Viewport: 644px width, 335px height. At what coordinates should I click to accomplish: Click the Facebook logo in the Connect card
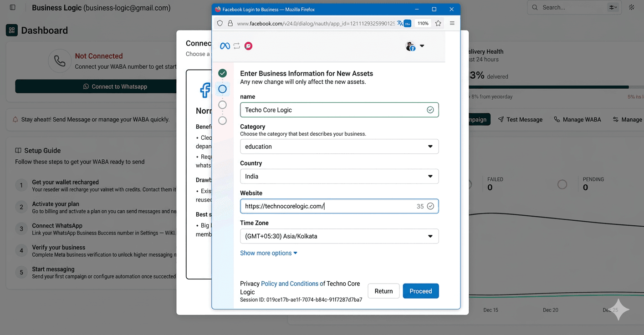[x=206, y=90]
